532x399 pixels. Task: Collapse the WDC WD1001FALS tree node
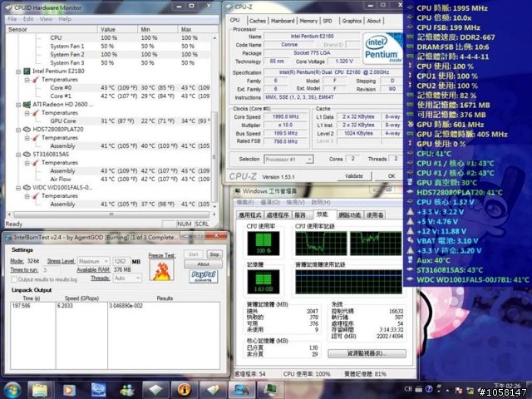18,188
